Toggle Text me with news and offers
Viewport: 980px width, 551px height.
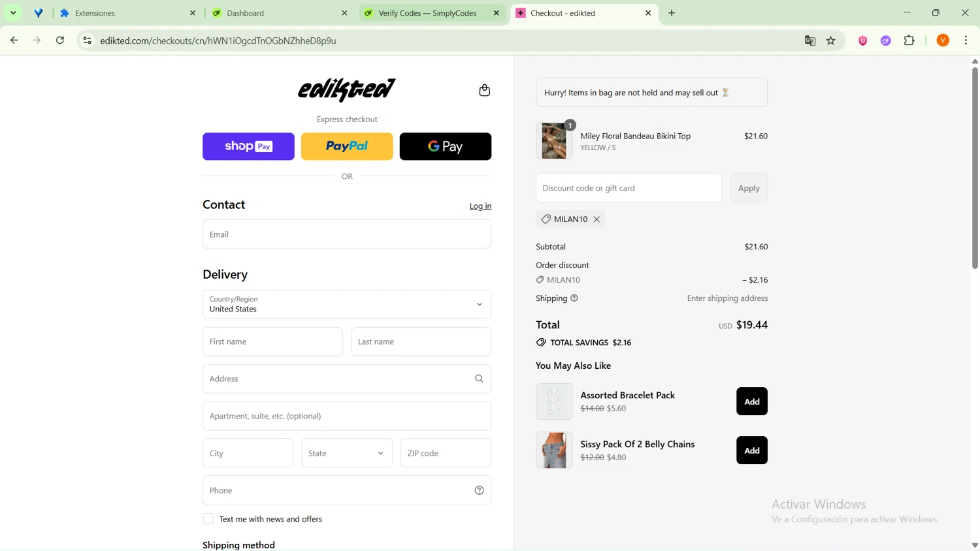pos(208,519)
